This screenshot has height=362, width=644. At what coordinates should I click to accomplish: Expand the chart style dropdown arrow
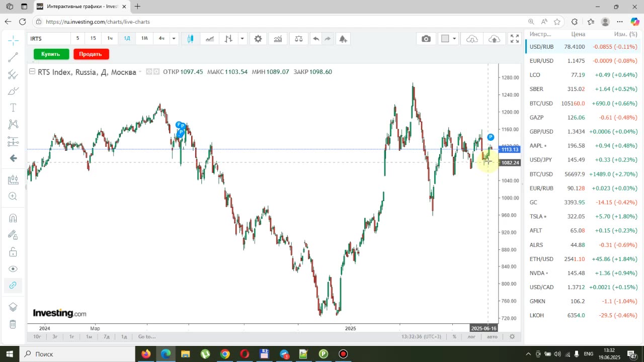pos(242,39)
